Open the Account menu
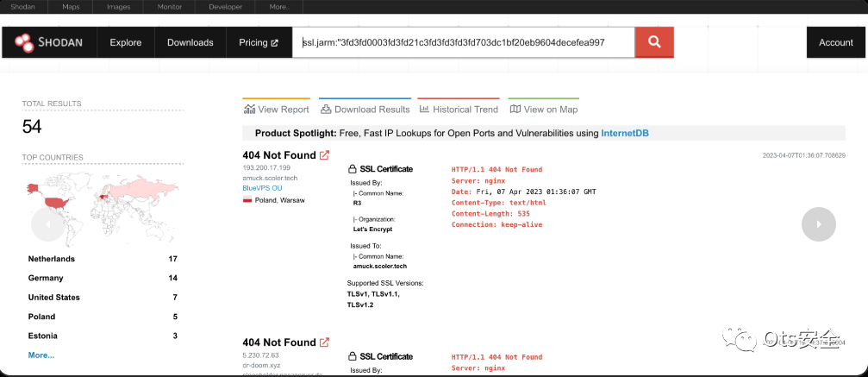This screenshot has width=868, height=377. 836,42
